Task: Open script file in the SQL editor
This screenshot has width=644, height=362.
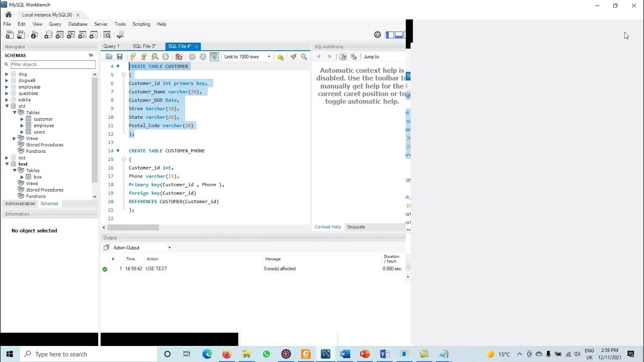Action: 109,57
